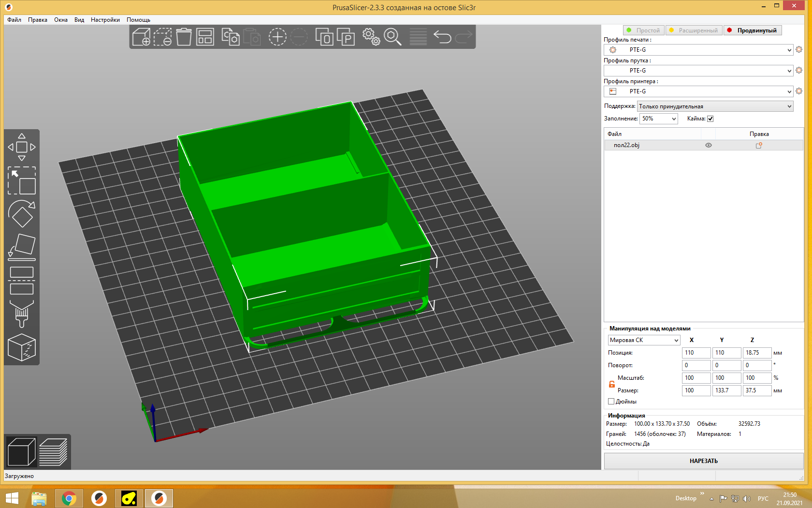Open the Search magnifier tool

[392, 37]
